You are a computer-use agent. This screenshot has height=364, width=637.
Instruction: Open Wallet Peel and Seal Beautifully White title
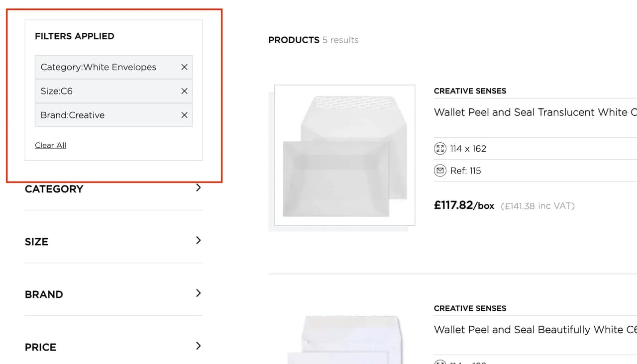535,330
